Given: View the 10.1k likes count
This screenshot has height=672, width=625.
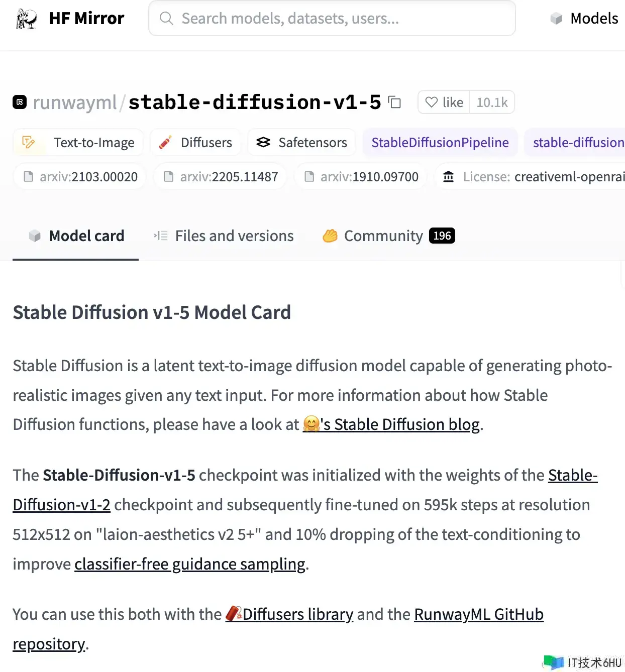Looking at the screenshot, I should point(492,102).
